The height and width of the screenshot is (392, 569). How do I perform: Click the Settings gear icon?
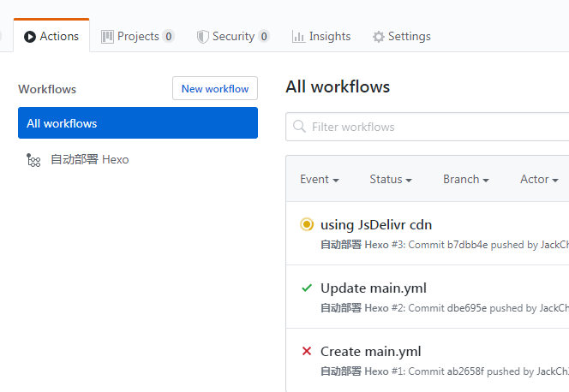tap(379, 37)
